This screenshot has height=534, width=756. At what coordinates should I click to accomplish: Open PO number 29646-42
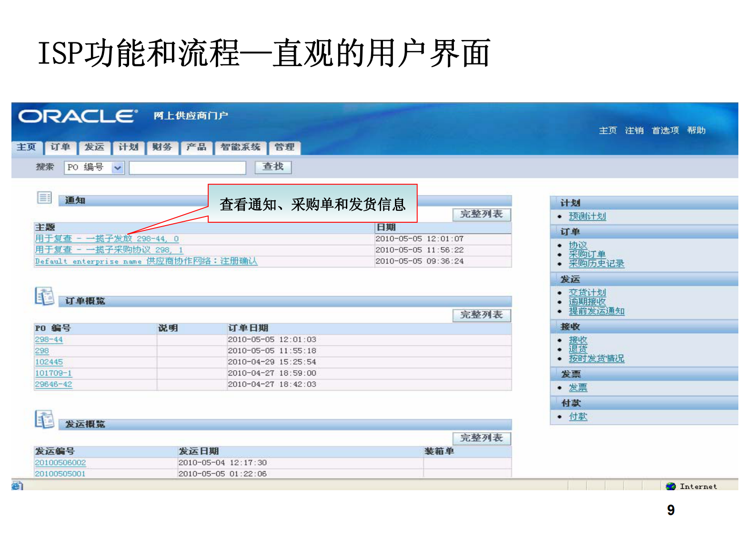(x=53, y=385)
